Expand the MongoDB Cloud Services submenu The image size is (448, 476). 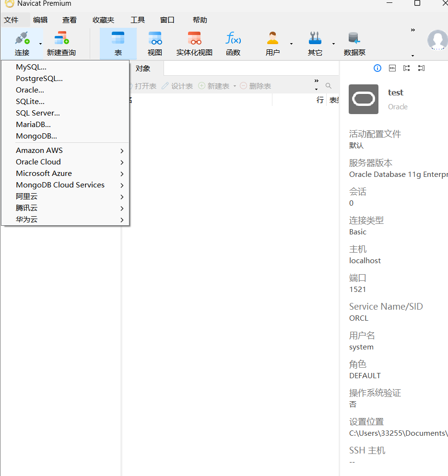tap(65, 185)
